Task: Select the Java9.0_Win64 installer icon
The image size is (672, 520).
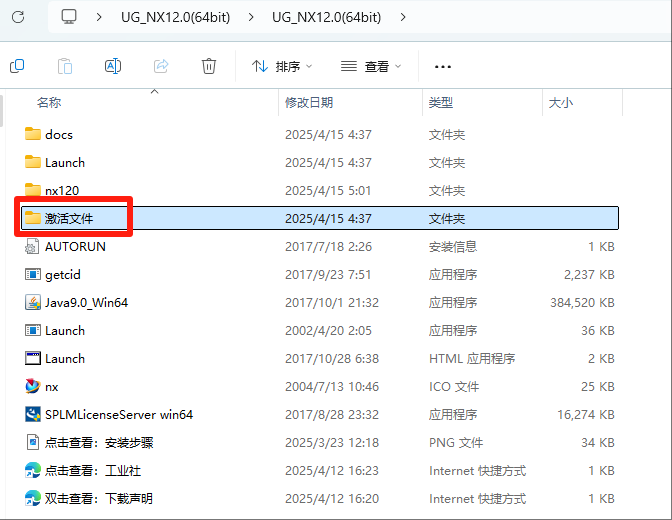Action: tap(33, 302)
